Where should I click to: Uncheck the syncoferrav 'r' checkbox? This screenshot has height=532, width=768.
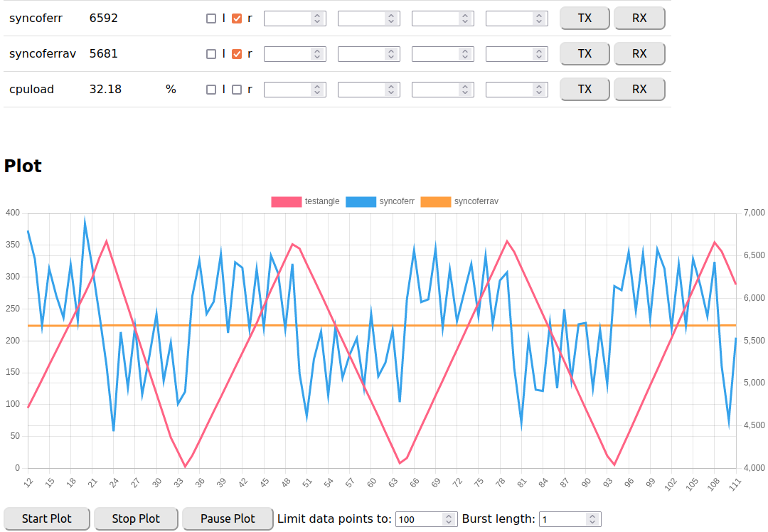click(237, 54)
